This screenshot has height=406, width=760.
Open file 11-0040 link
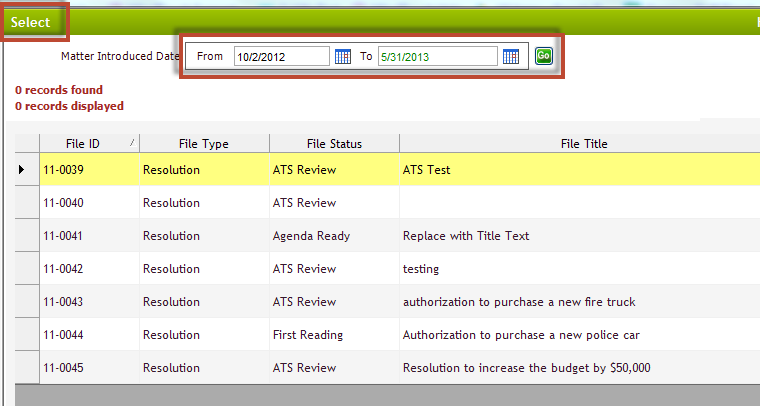(x=63, y=203)
